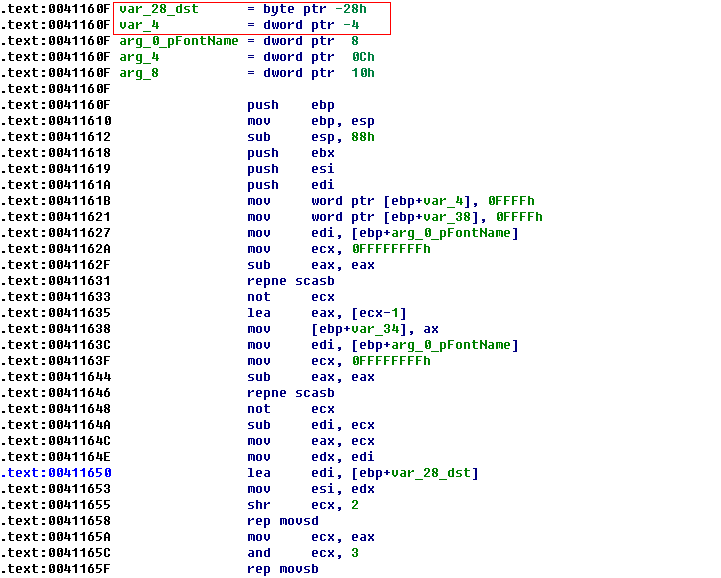Select 'sub eax, eax' at address 00411644

coord(311,377)
